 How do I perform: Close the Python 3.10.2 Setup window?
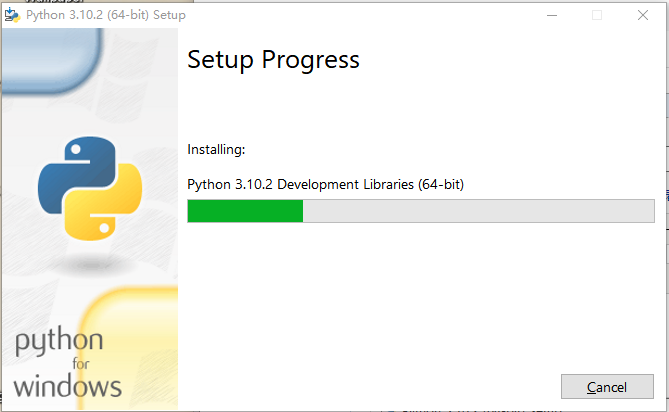[x=643, y=15]
